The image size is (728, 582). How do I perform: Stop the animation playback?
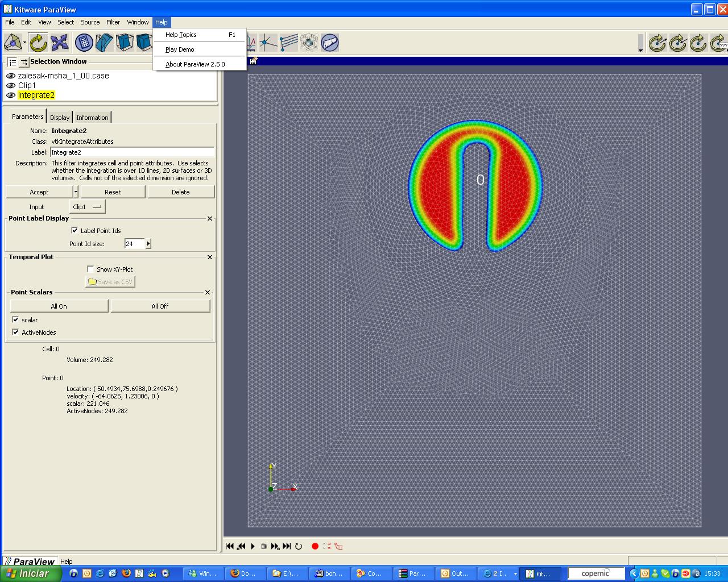264,546
